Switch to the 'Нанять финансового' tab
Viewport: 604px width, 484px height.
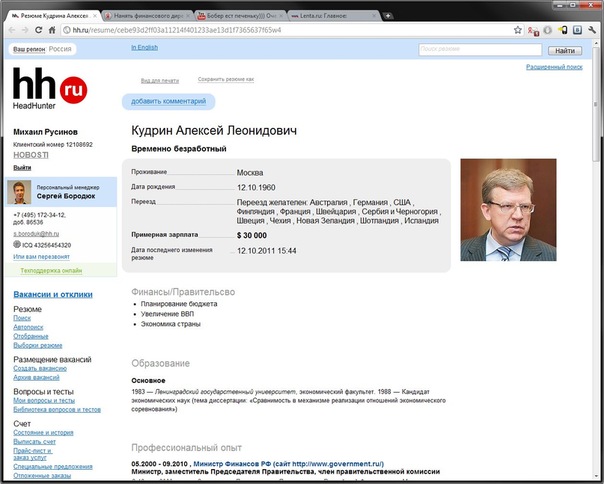click(148, 16)
